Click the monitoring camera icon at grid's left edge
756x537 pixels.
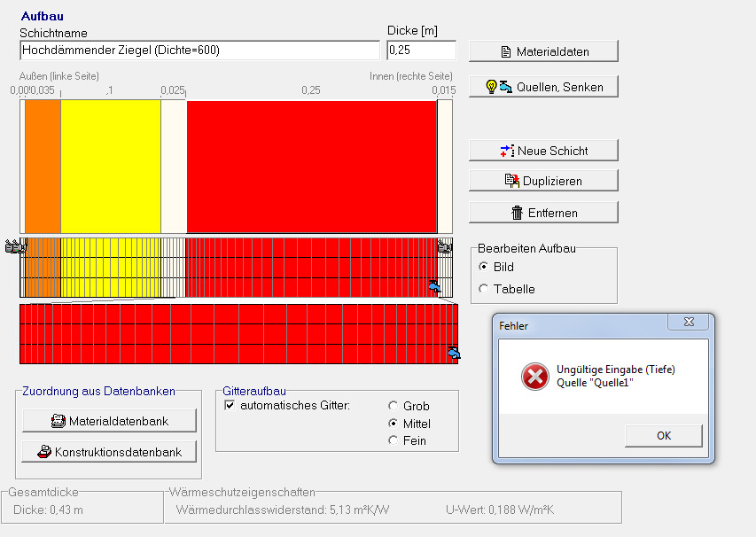click(x=13, y=247)
